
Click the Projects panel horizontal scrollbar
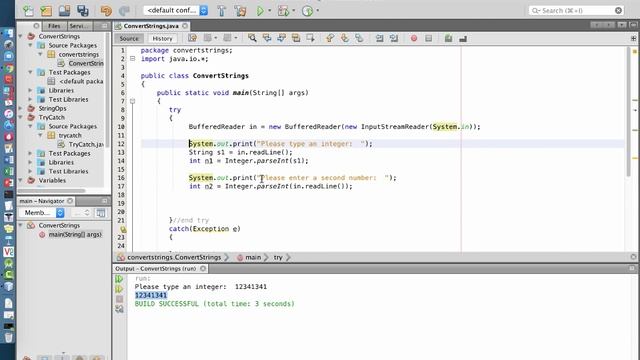pos(51,190)
